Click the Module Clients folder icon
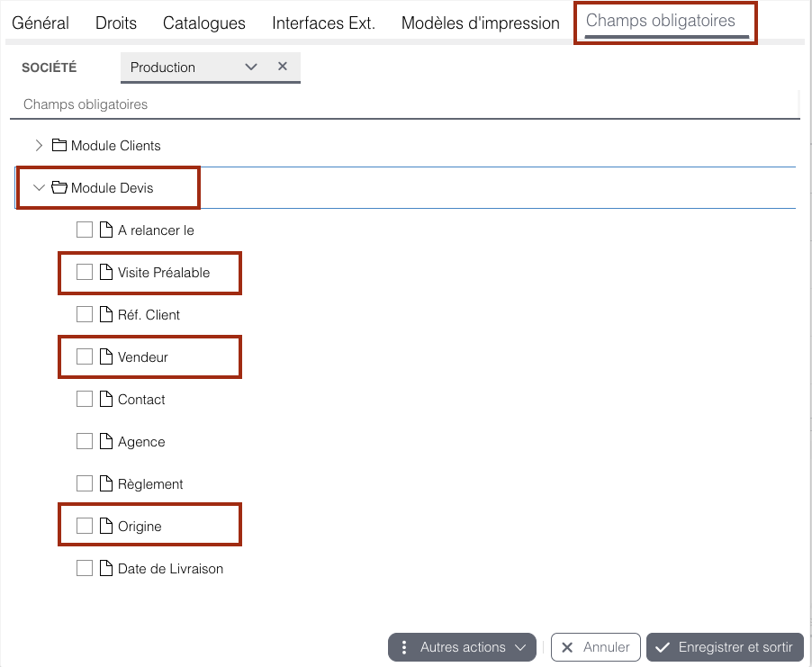Screen dimensions: 812x667 [59, 146]
